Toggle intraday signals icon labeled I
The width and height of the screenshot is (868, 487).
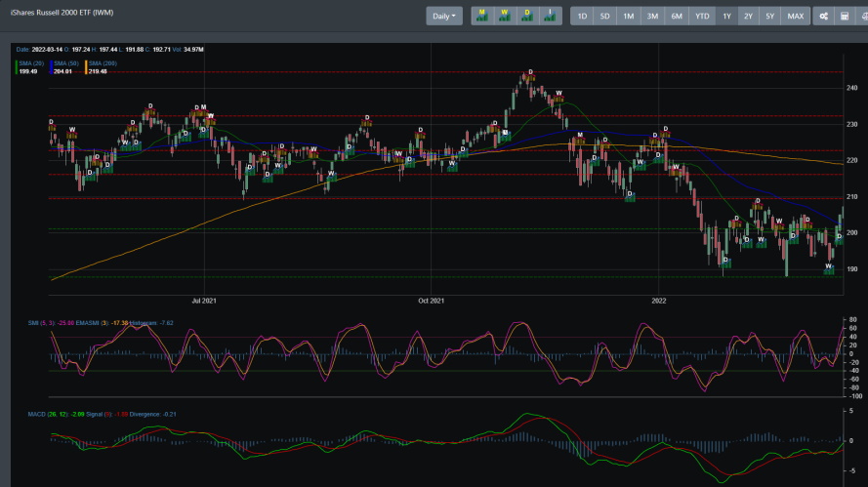551,16
